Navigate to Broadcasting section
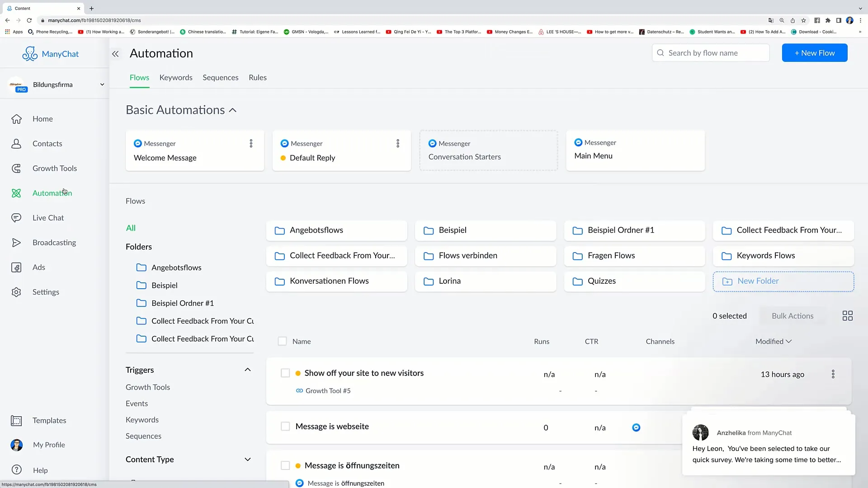This screenshot has width=868, height=488. (x=54, y=242)
